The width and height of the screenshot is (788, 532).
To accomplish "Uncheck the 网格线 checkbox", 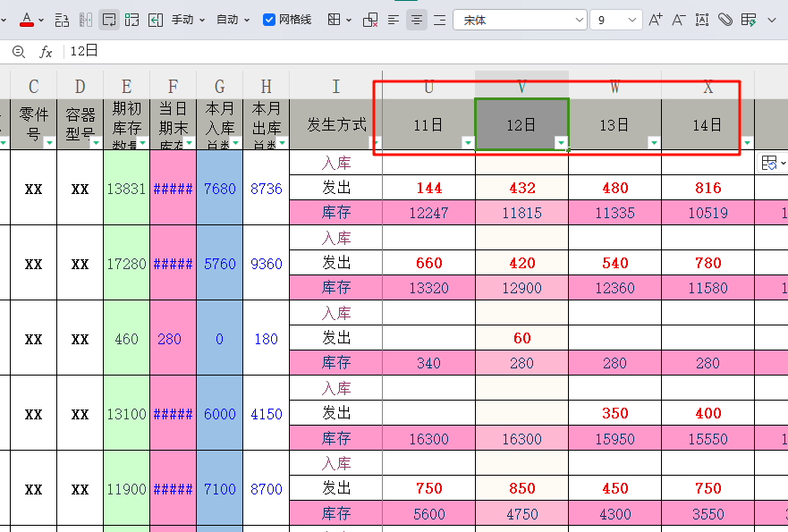I will pyautogui.click(x=269, y=20).
